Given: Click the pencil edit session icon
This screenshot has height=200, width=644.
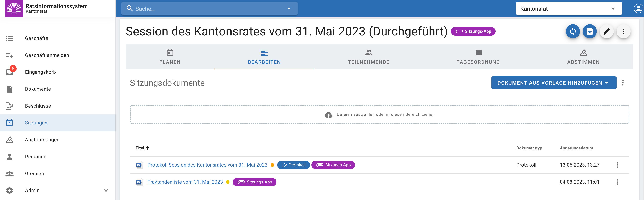Looking at the screenshot, I should pyautogui.click(x=607, y=31).
